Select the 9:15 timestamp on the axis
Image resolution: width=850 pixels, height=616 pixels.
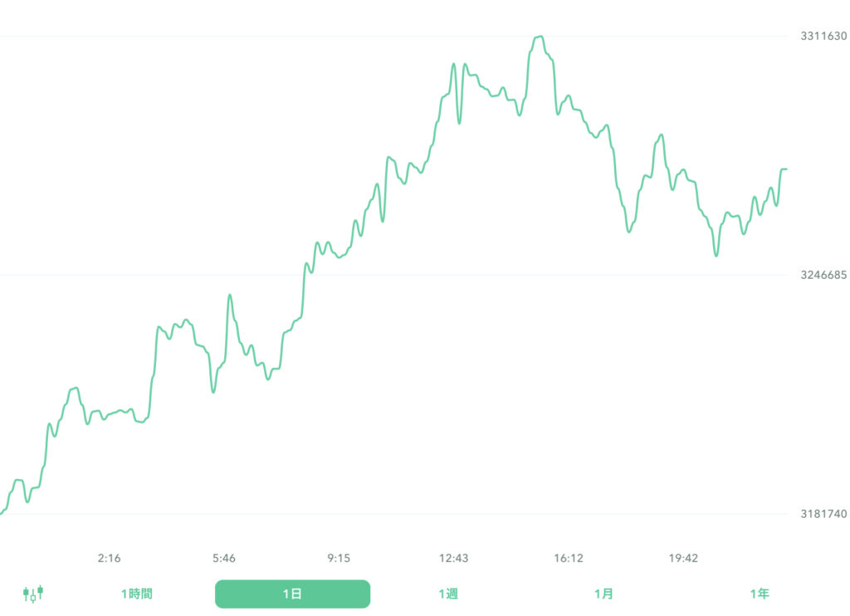click(x=337, y=559)
